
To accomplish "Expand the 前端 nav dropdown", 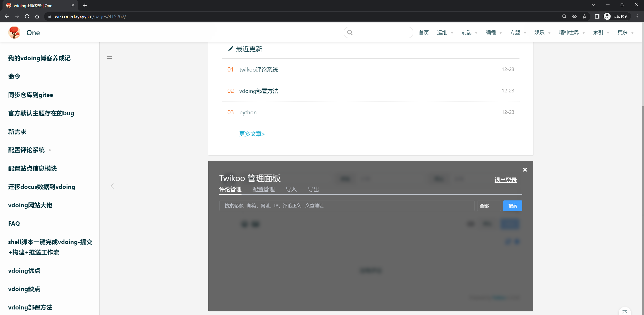I will [x=469, y=32].
